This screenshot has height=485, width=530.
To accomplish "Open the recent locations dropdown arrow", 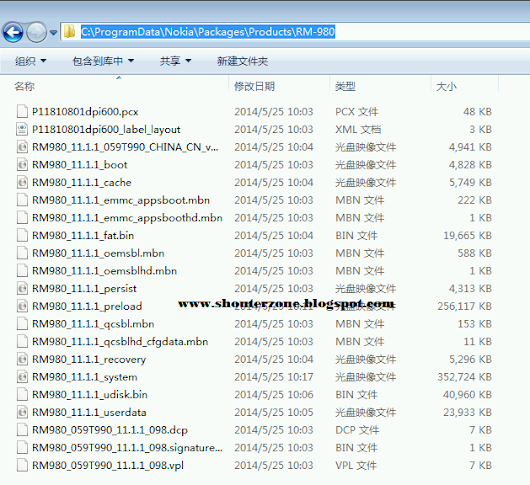I will click(53, 33).
